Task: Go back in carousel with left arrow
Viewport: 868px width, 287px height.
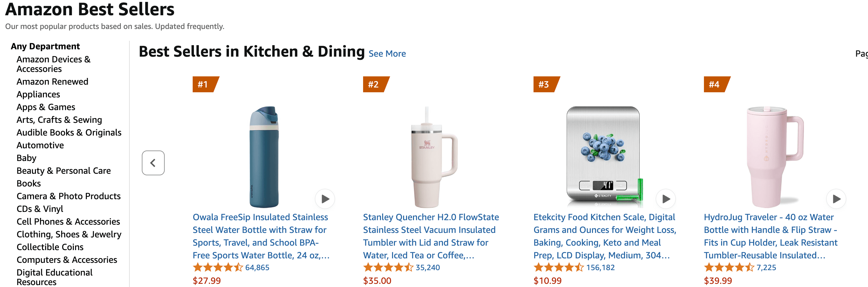Action: pyautogui.click(x=153, y=163)
